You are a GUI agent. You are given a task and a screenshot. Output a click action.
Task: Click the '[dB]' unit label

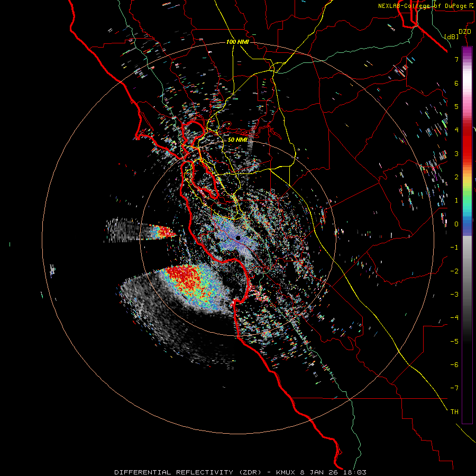[451, 36]
